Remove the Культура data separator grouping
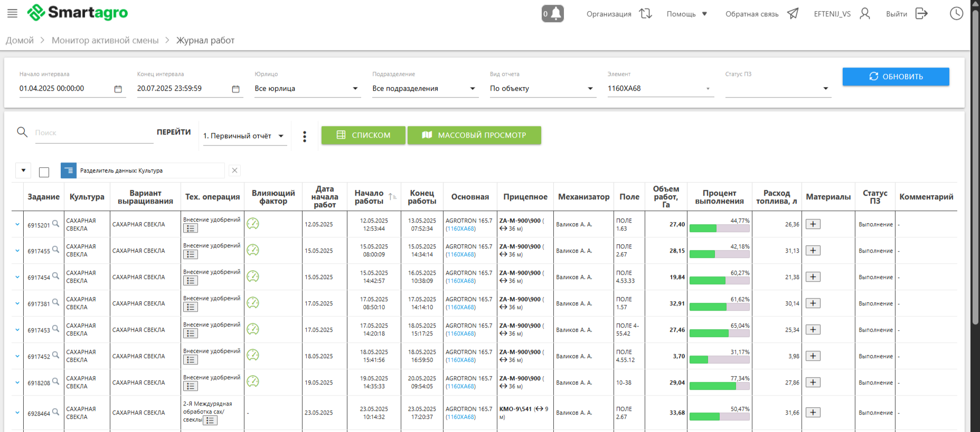Viewport: 980px width, 432px height. pyautogui.click(x=235, y=170)
